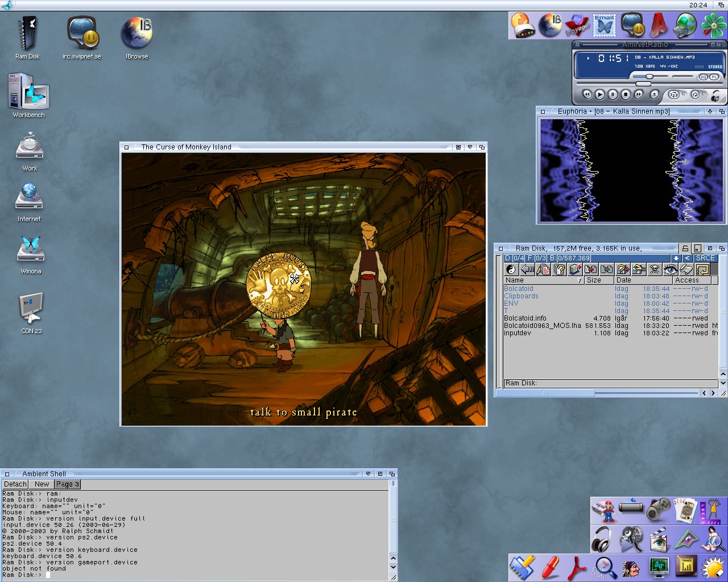The width and height of the screenshot is (728, 582).
Task: Click the Date column header
Action: [x=643, y=280]
